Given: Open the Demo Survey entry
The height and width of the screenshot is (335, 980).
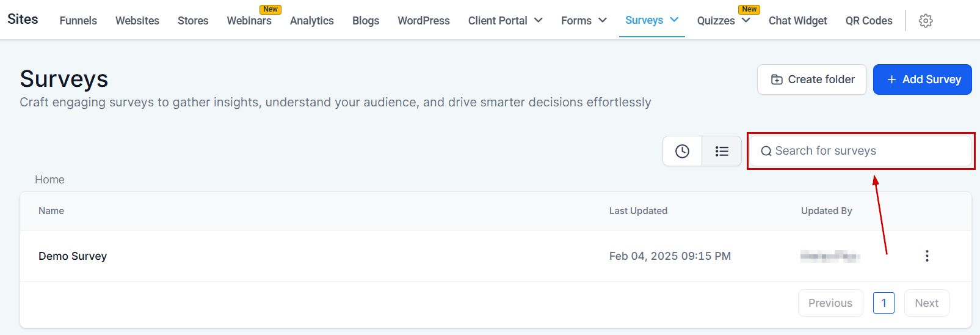Looking at the screenshot, I should tap(73, 256).
